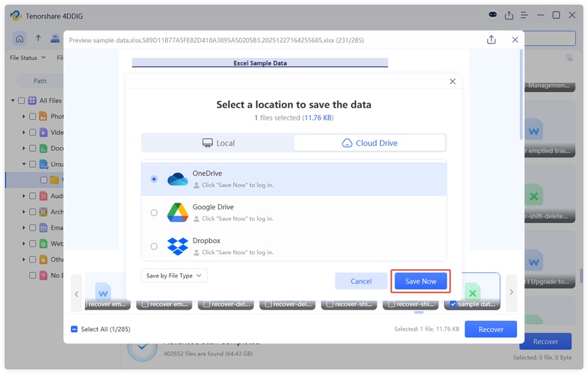Click the Video category icon in tree
This screenshot has width=588, height=374.
click(43, 132)
